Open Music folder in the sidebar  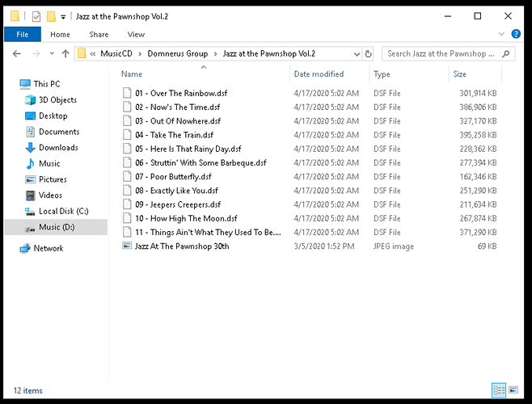49,163
